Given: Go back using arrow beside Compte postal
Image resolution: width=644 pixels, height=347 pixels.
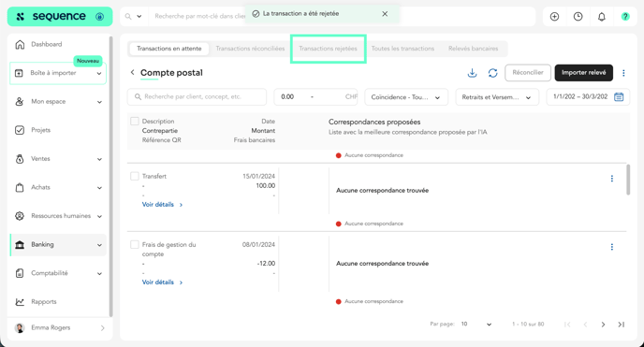Looking at the screenshot, I should pyautogui.click(x=132, y=72).
